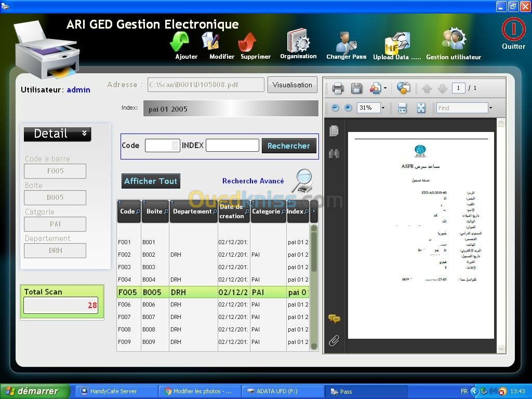
Task: Click the Recherche Avancé magnifying glass
Action: [302, 181]
